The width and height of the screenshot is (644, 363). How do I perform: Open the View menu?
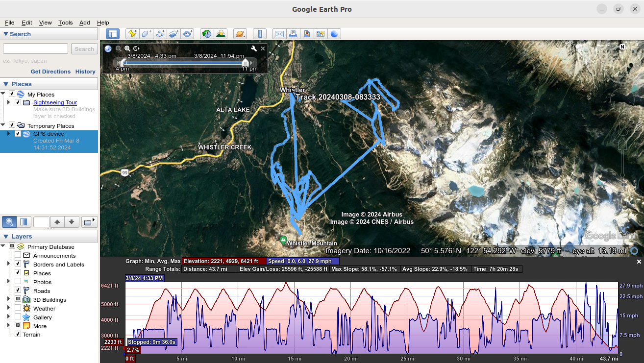[x=46, y=23]
